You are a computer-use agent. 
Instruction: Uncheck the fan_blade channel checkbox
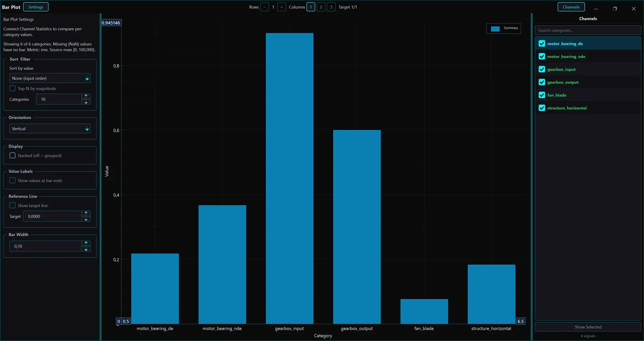(542, 95)
